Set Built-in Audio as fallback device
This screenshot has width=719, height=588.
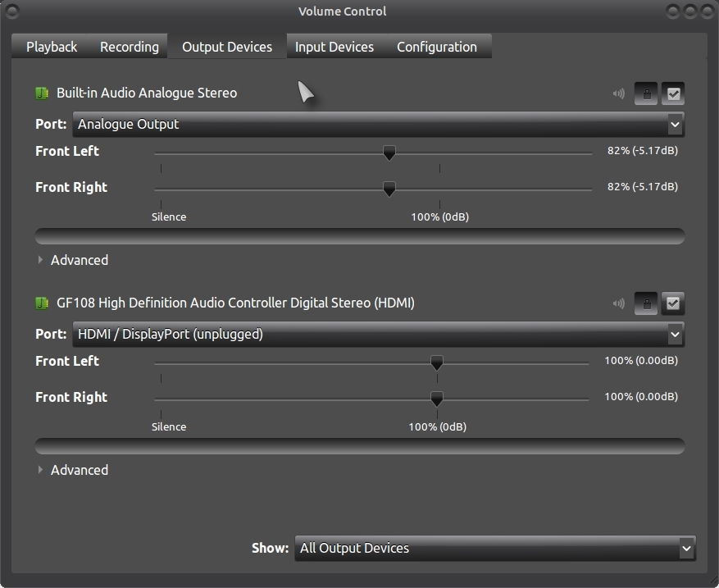click(x=673, y=93)
